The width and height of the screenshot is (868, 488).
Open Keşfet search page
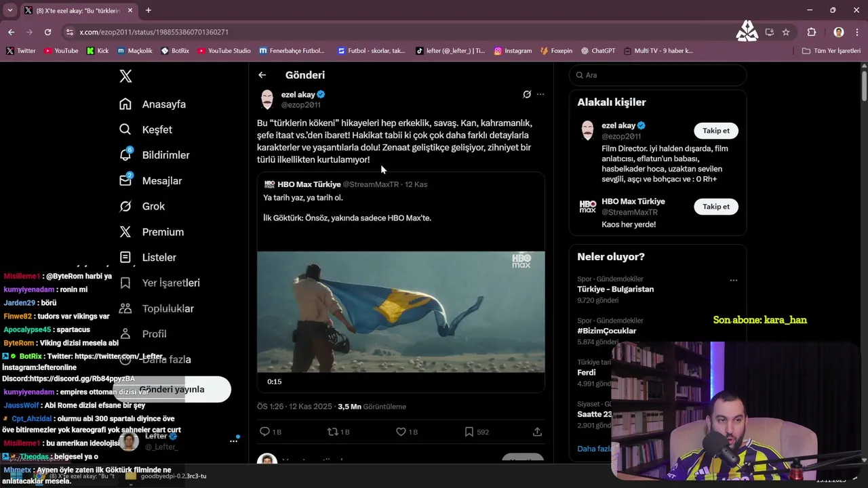[146, 129]
